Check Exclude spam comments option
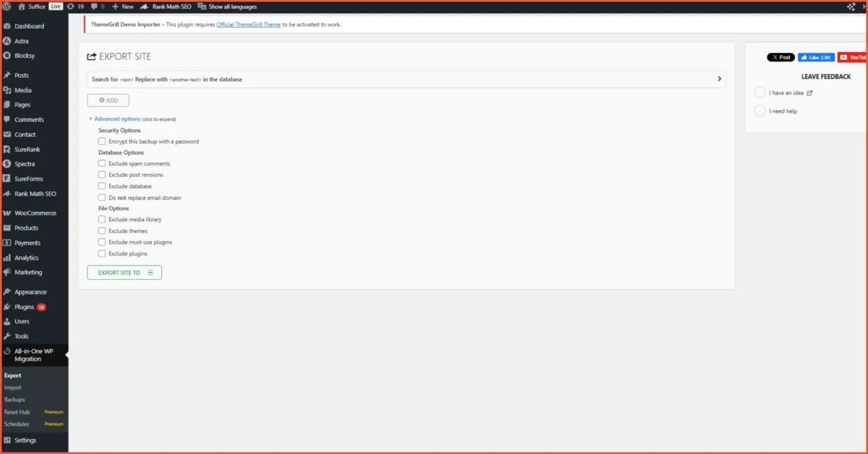Screen dimensions: 868x454 click(x=102, y=164)
